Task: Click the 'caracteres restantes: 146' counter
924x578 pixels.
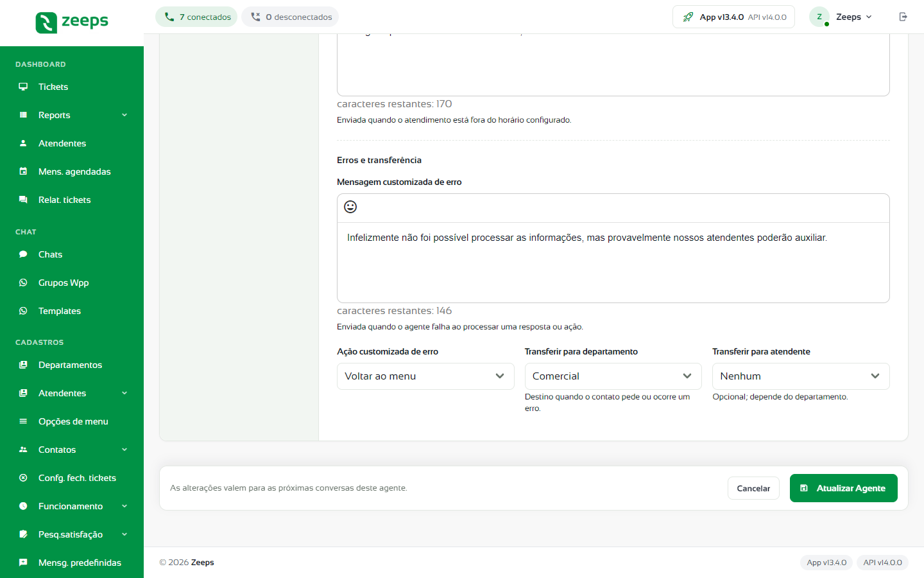Action: [395, 311]
